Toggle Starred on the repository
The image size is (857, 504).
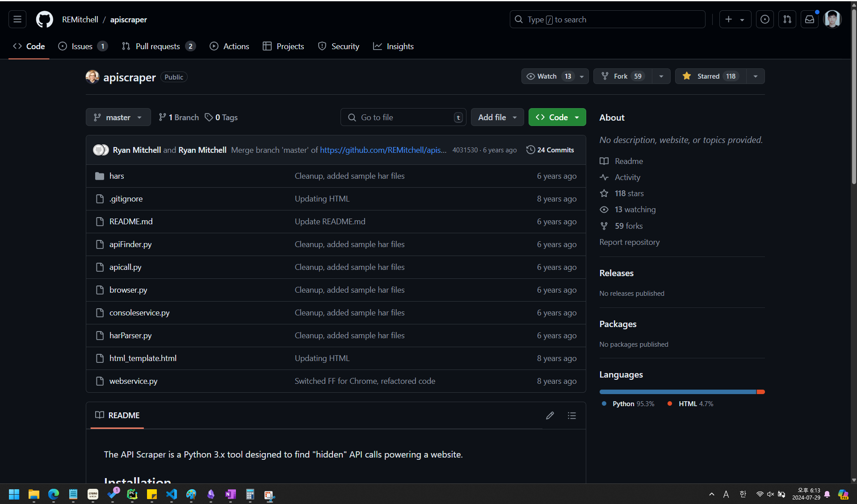pos(711,76)
